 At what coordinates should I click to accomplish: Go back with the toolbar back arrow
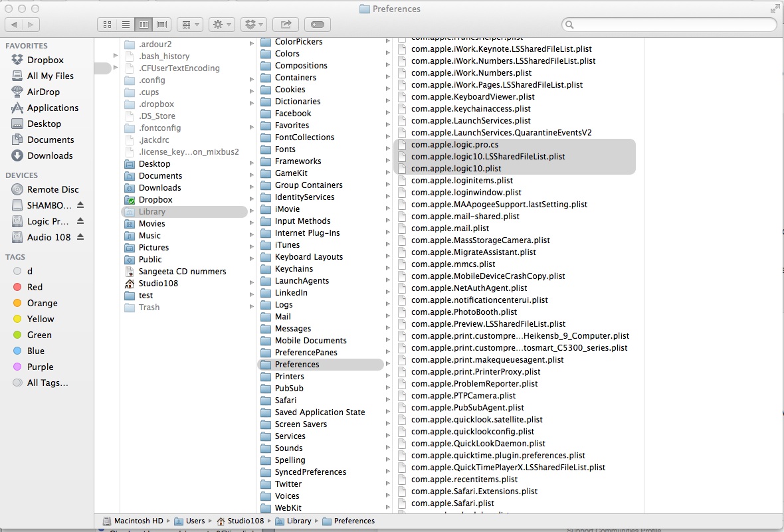(13, 25)
